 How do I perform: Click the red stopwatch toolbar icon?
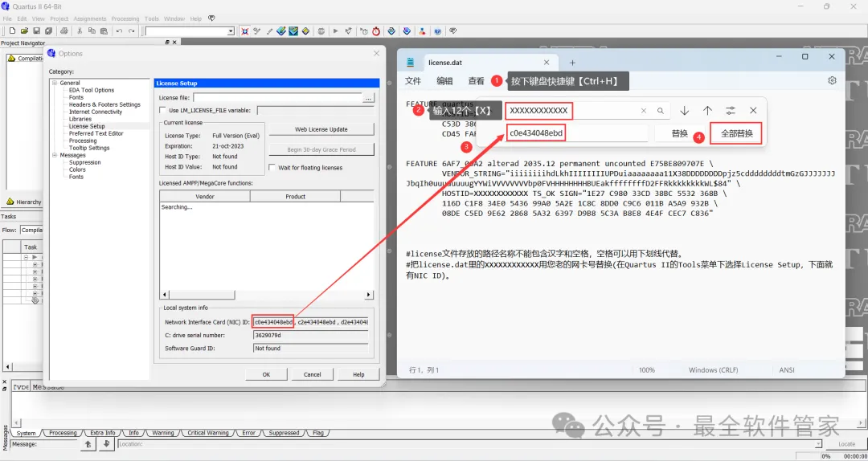pyautogui.click(x=376, y=31)
